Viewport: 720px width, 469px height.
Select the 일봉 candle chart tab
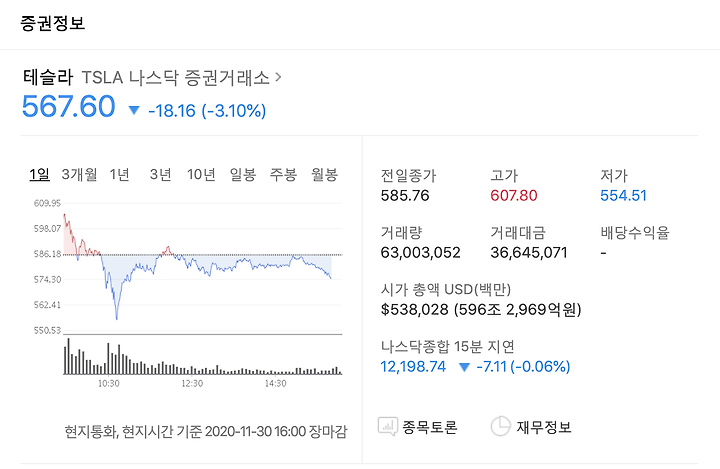[242, 174]
